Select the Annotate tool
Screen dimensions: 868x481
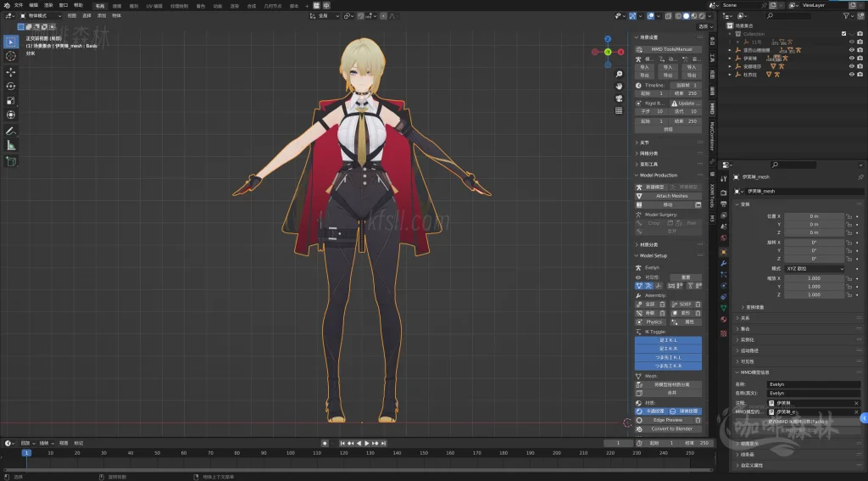pos(10,131)
